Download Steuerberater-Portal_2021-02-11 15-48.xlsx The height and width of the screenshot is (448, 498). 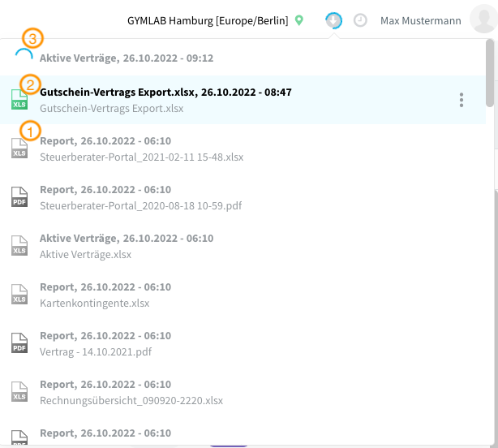click(x=243, y=149)
